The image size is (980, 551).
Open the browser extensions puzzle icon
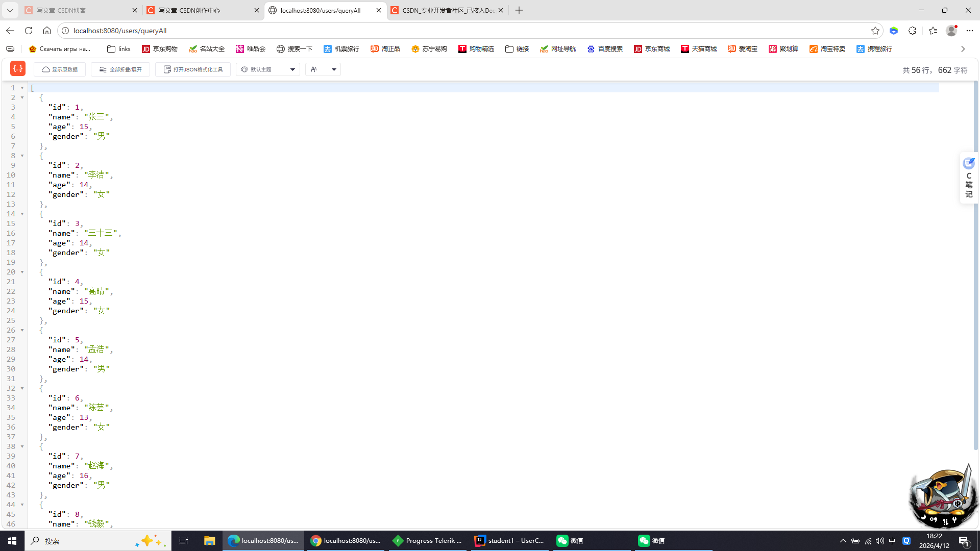(x=912, y=31)
